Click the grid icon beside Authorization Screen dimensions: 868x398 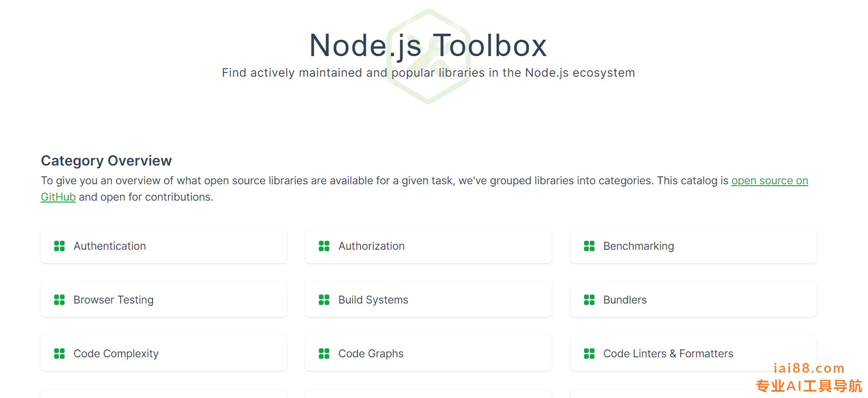(x=324, y=246)
